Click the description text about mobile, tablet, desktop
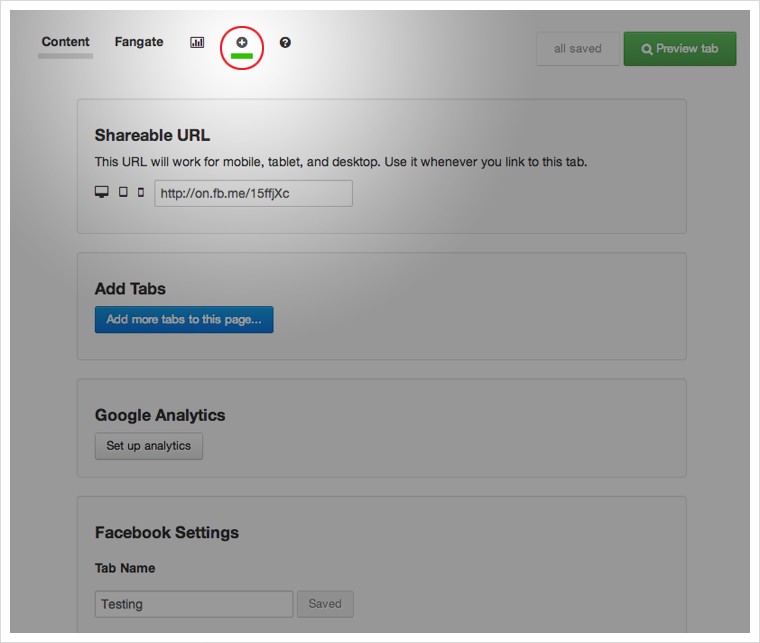760x643 pixels. 341,162
